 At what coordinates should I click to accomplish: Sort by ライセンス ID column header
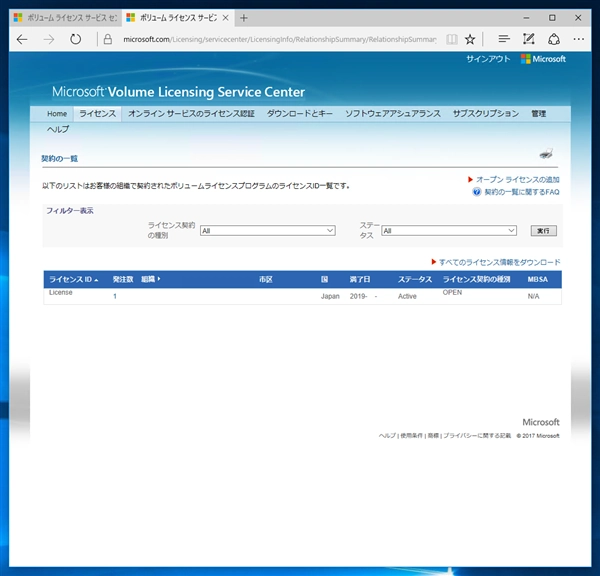pyautogui.click(x=73, y=279)
